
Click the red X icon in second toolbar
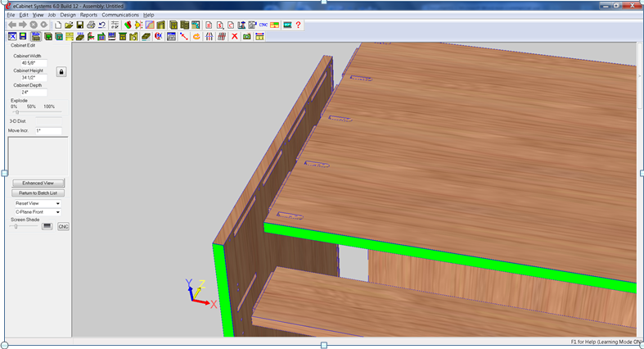click(x=235, y=37)
